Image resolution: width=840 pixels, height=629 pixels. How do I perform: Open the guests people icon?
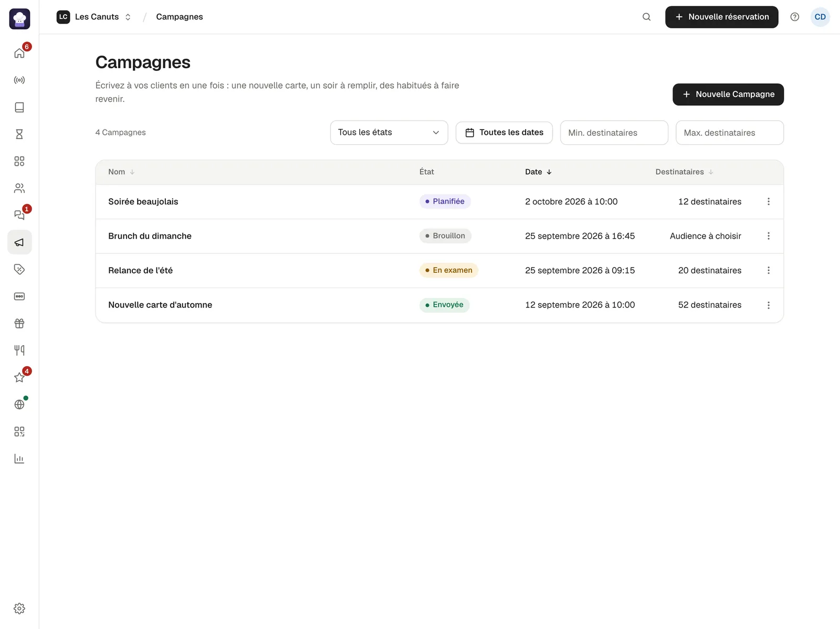point(19,188)
